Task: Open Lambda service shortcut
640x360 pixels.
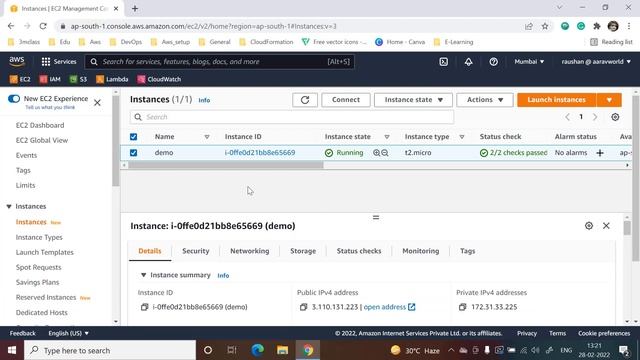Action: click(x=112, y=79)
